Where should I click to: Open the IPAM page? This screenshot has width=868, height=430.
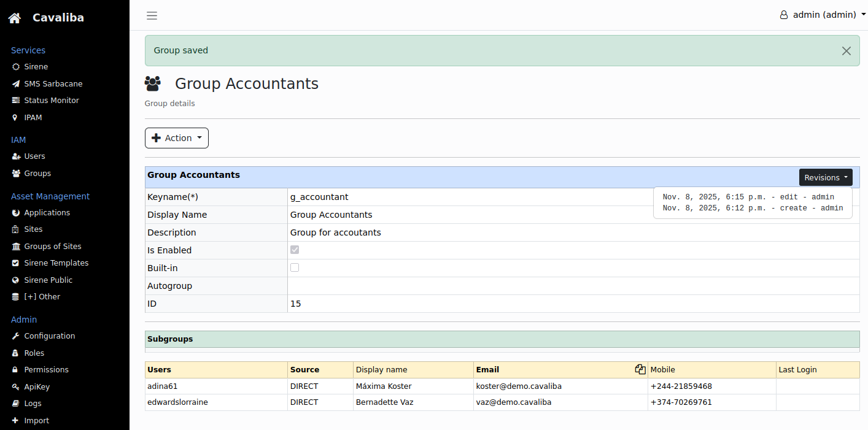(x=33, y=118)
